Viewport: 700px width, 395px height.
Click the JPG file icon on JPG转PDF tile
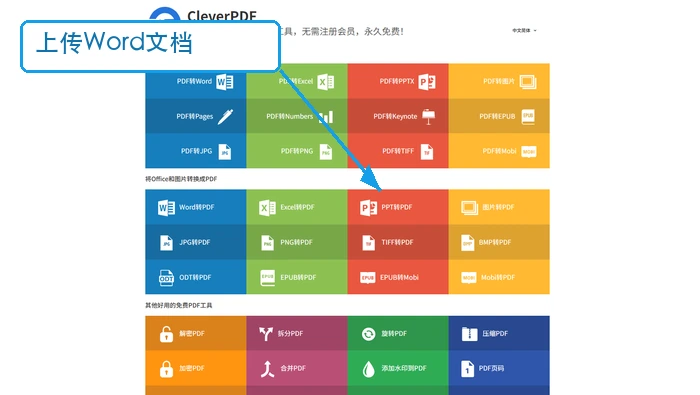166,243
